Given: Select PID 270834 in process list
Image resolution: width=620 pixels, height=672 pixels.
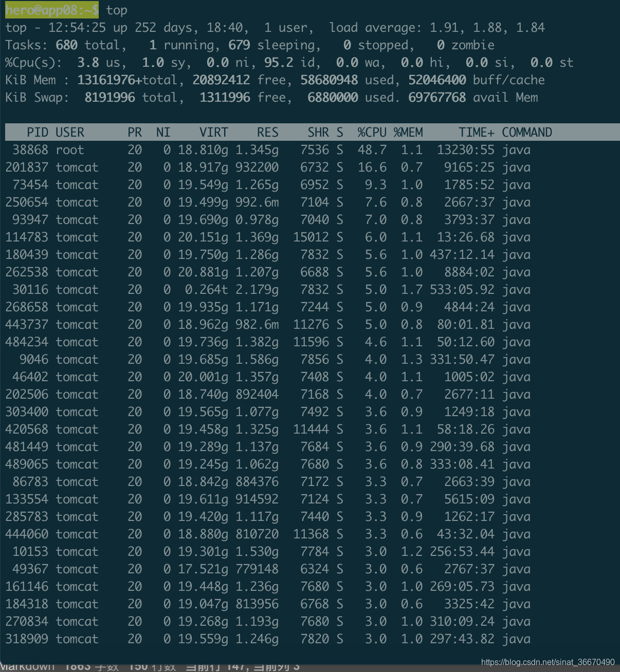Looking at the screenshot, I should click(27, 621).
